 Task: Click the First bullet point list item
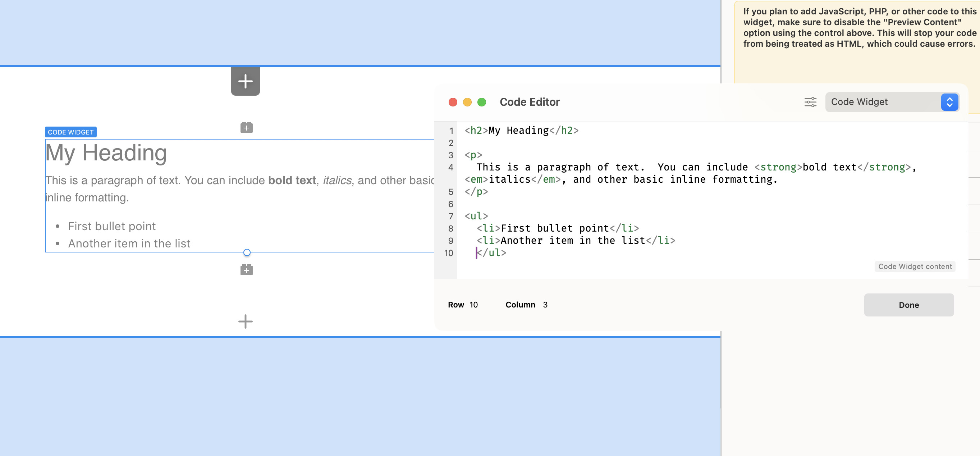pyautogui.click(x=112, y=226)
